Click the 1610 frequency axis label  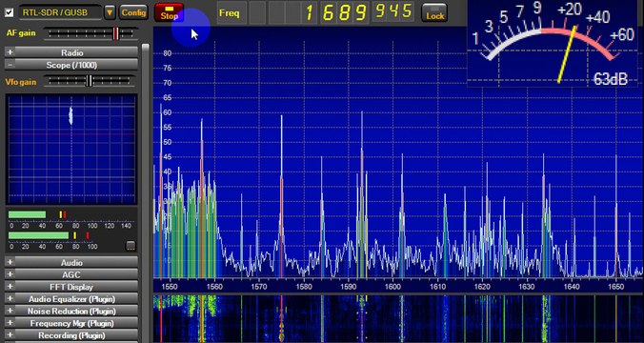coord(437,287)
